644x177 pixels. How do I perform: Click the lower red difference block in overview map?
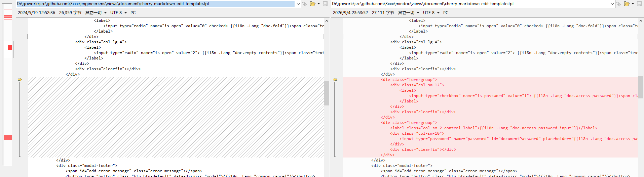[8, 137]
